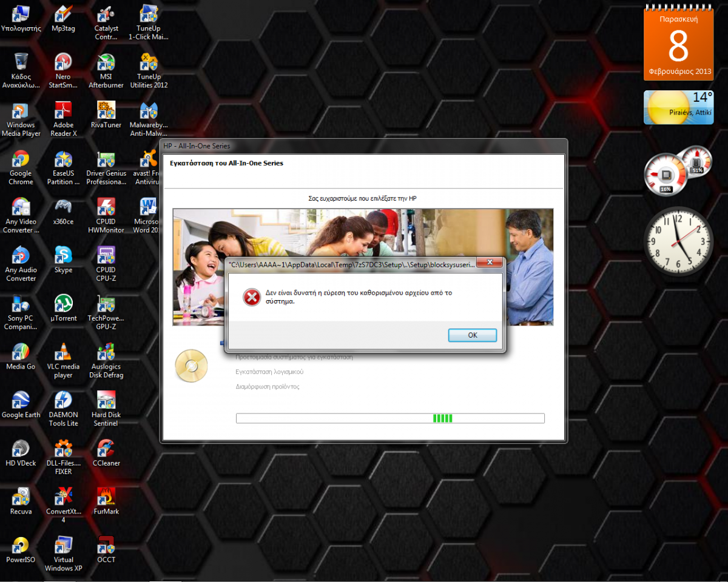Click the golden CD icon in installer
Screen dimensions: 728x582
click(191, 366)
